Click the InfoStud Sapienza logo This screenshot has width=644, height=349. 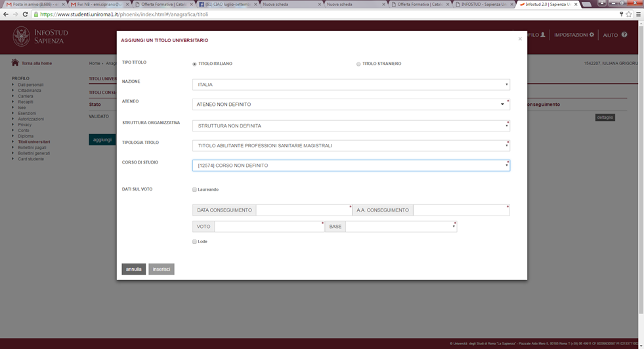click(x=41, y=36)
